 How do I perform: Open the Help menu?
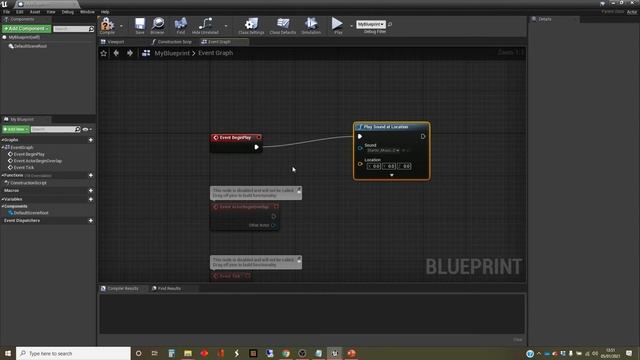(x=105, y=12)
